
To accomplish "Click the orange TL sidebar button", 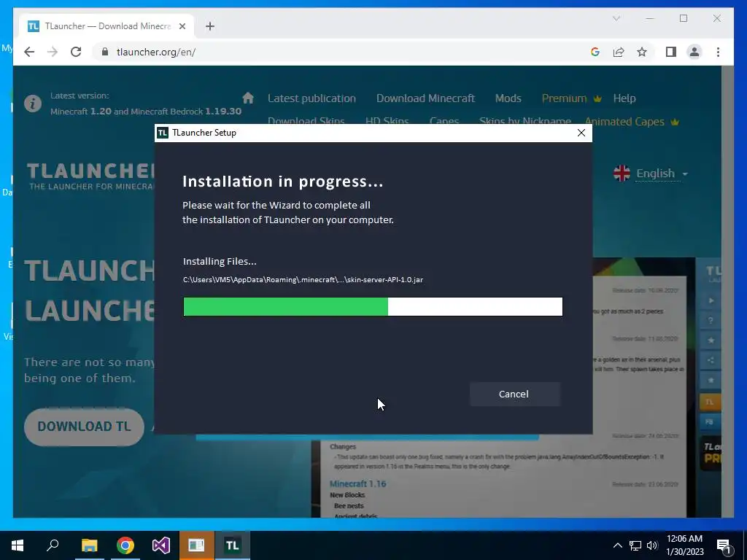I will [709, 402].
